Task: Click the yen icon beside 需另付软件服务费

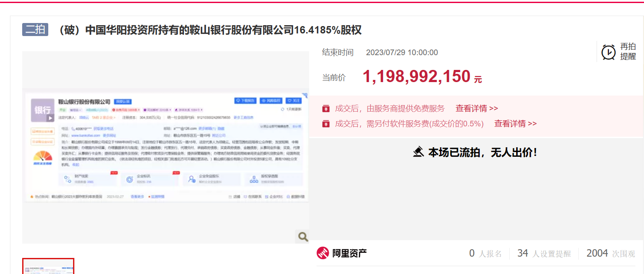Action: pos(326,124)
